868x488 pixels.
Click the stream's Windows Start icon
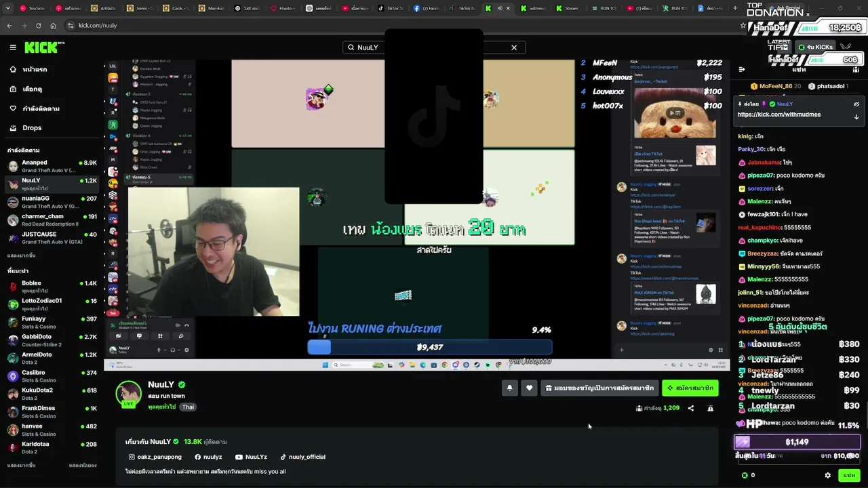tap(325, 365)
